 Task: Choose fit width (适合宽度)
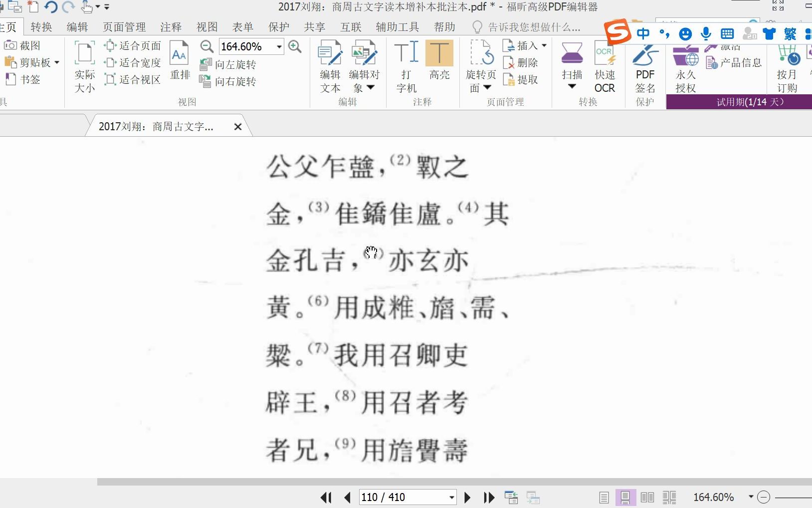coord(133,63)
